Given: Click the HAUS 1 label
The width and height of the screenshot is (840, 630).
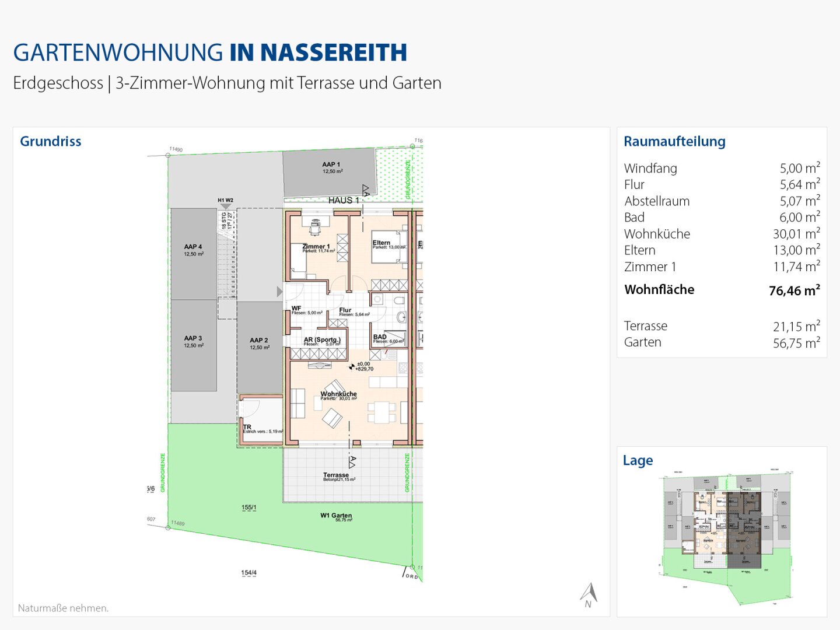Looking at the screenshot, I should pyautogui.click(x=344, y=200).
